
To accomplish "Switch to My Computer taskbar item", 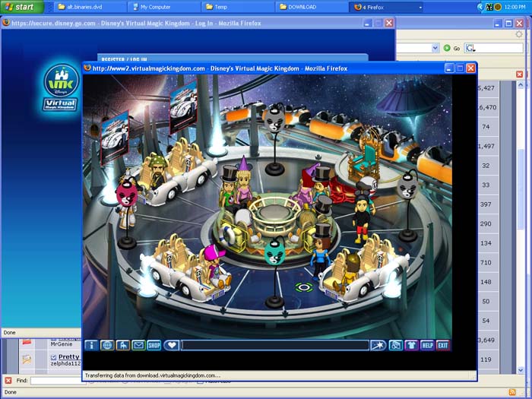I will pos(164,7).
